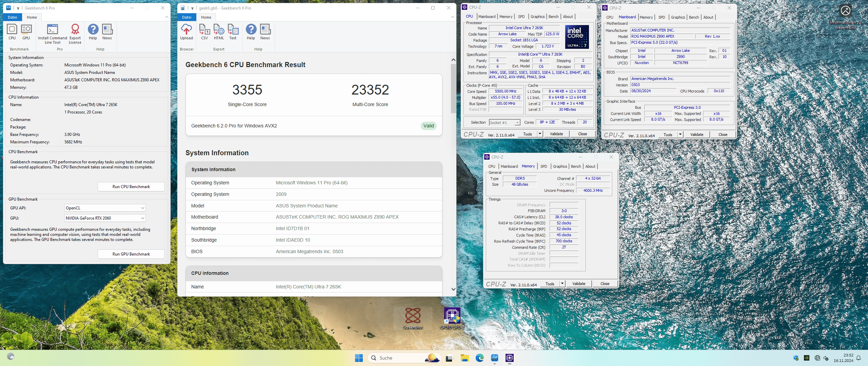Switch to Geekbench from the taskbar
The height and width of the screenshot is (366, 868).
[x=495, y=358]
